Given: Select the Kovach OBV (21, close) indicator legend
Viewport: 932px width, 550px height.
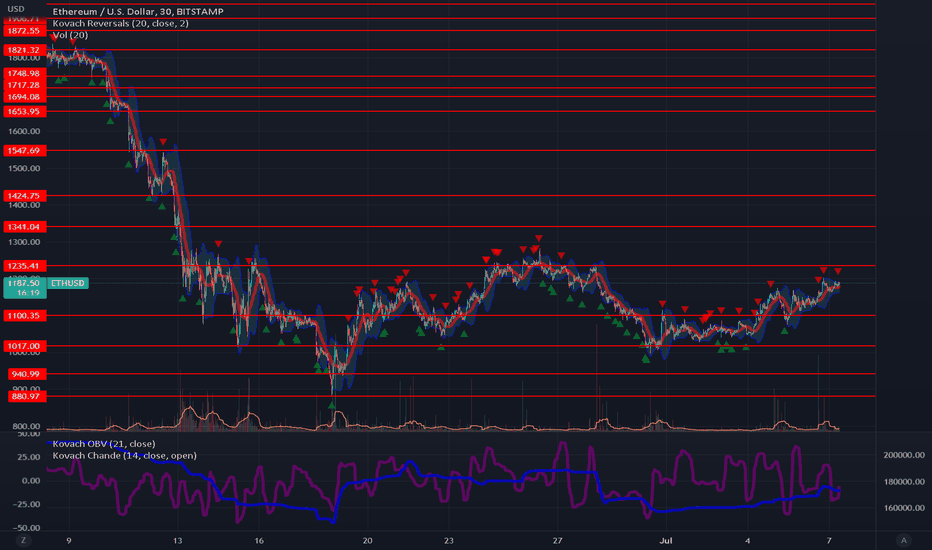Looking at the screenshot, I should coord(104,444).
